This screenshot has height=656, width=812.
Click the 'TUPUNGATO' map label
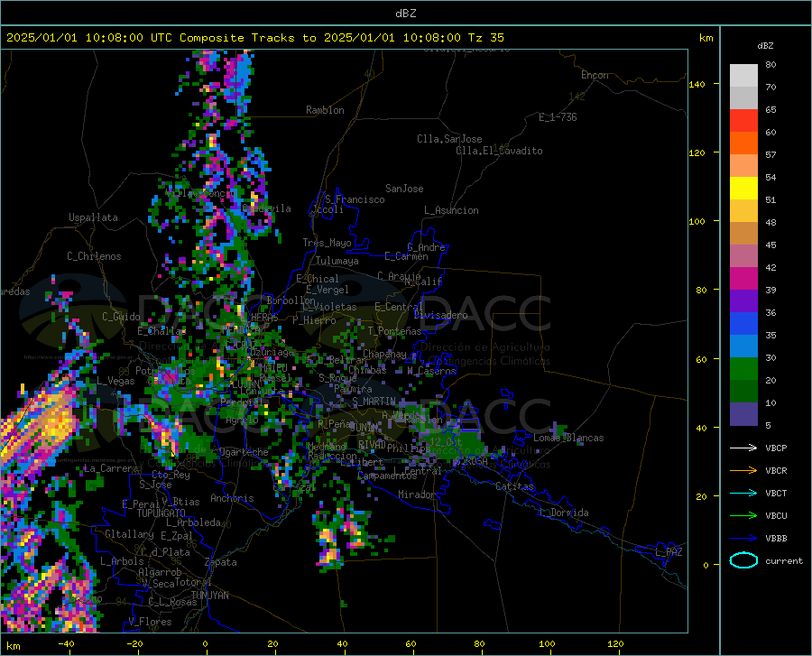(x=161, y=513)
